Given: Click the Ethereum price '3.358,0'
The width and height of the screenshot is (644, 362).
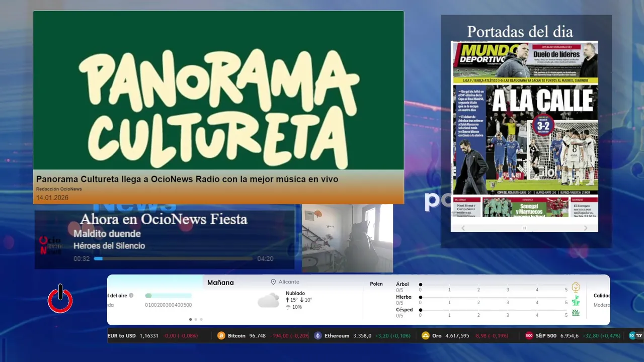Looking at the screenshot, I should 362,336.
